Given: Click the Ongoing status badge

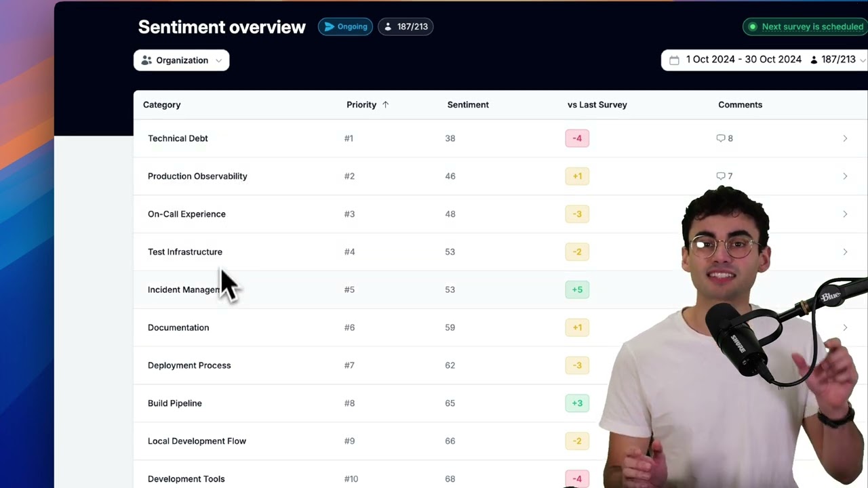Looking at the screenshot, I should (345, 27).
